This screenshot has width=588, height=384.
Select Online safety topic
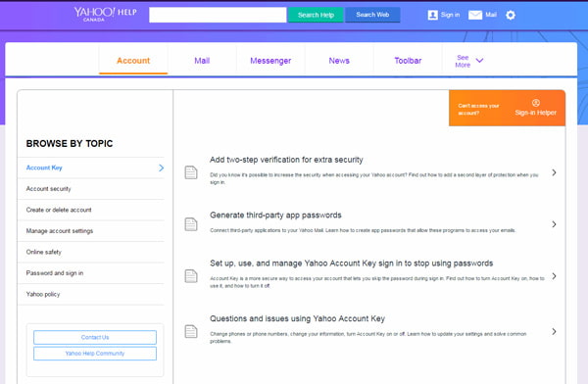91,252
